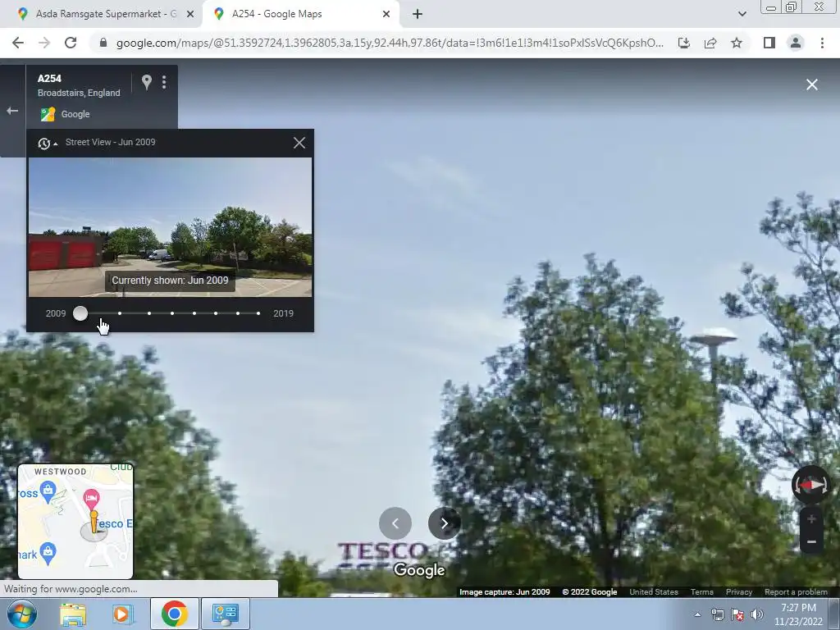This screenshot has width=840, height=630.
Task: Open the Chrome three-dot menu
Action: tap(822, 43)
